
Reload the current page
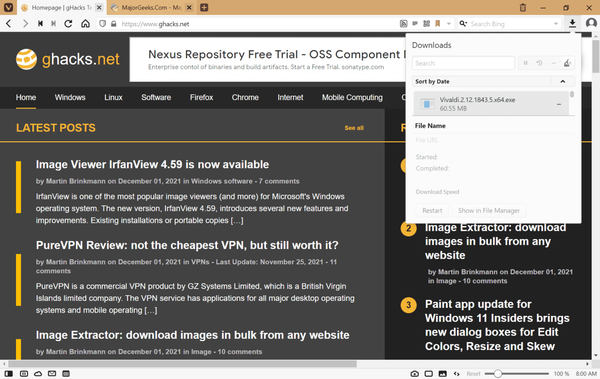tap(68, 24)
